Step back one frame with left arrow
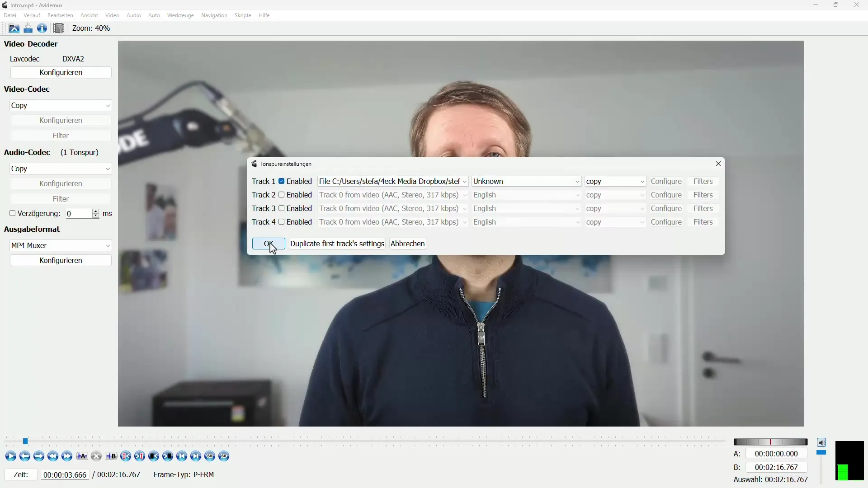The height and width of the screenshot is (488, 868). pyautogui.click(x=25, y=456)
